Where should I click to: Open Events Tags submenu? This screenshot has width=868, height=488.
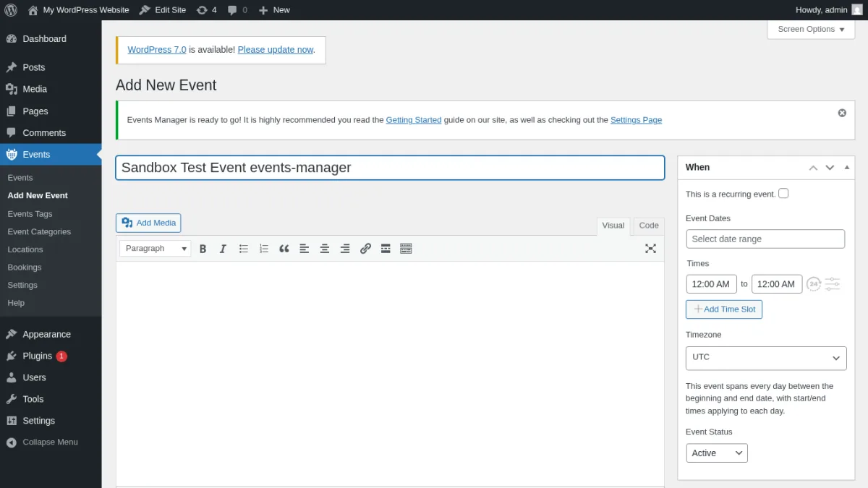pyautogui.click(x=30, y=214)
